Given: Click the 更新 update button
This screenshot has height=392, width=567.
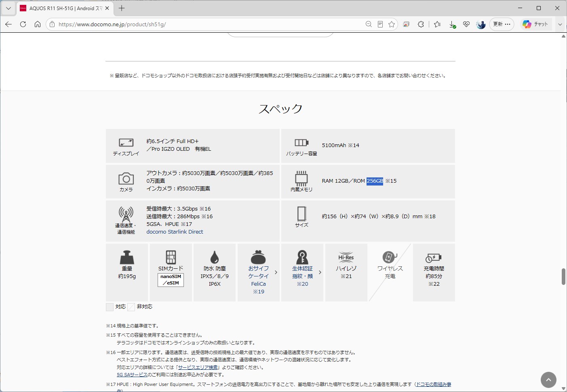Looking at the screenshot, I should 502,24.
